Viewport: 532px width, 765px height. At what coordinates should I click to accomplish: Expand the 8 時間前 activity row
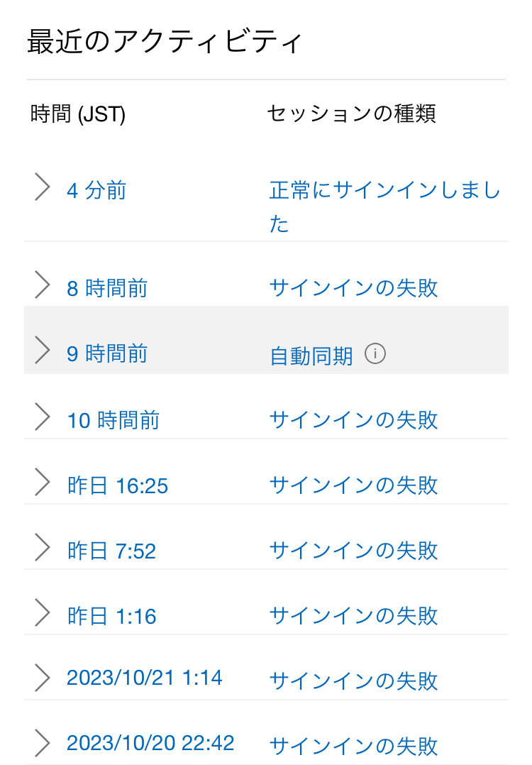click(43, 286)
